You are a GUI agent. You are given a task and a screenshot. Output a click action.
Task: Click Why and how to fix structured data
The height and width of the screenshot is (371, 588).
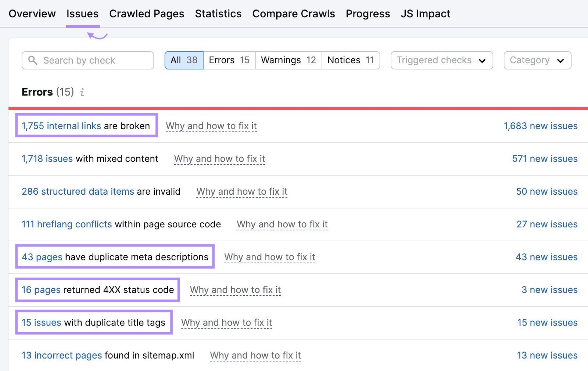(242, 191)
